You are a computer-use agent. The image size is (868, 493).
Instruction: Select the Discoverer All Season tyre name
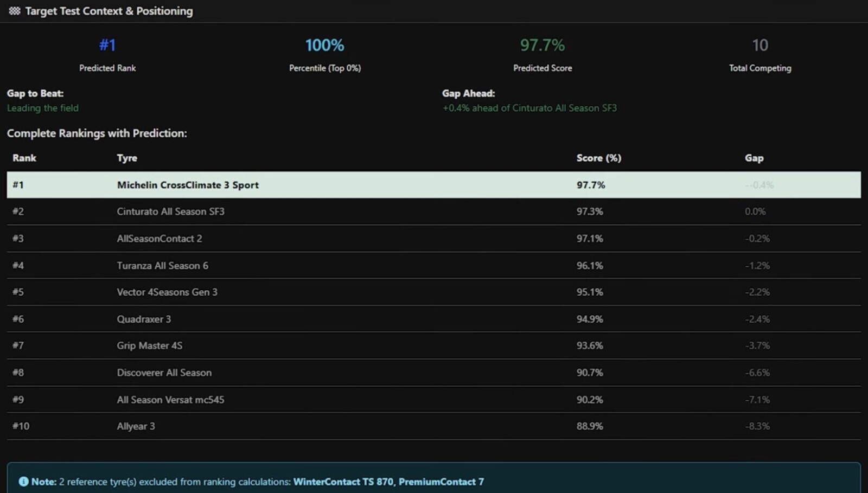(164, 373)
